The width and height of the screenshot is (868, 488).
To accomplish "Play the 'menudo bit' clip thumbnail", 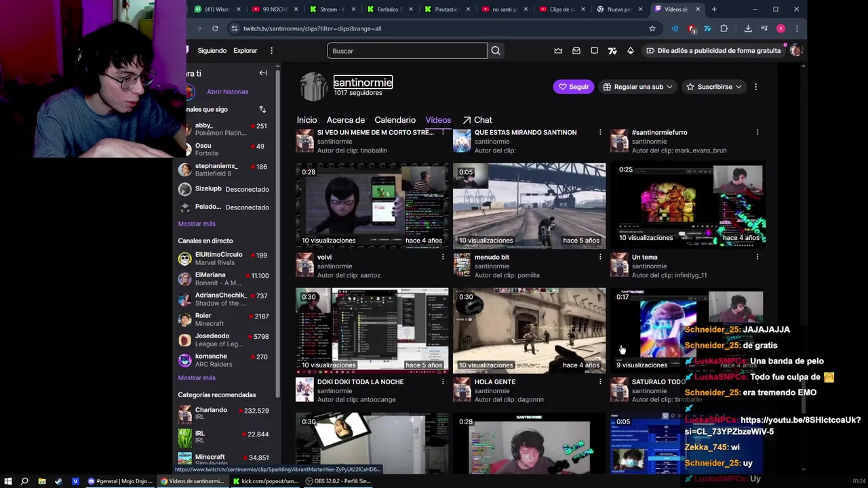I will coord(529,205).
